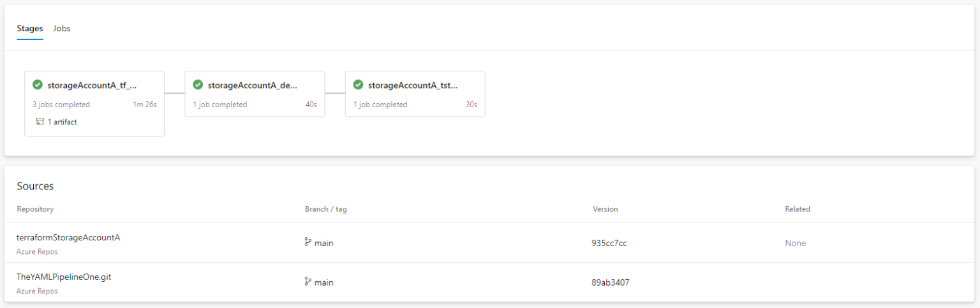
Task: Switch to the Jobs tab
Action: pyautogui.click(x=62, y=29)
